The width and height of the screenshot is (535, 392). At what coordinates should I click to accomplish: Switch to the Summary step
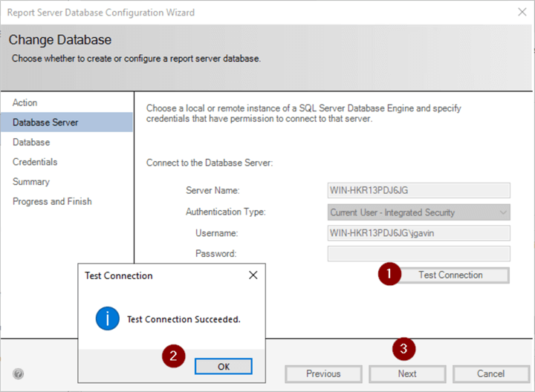(x=31, y=182)
